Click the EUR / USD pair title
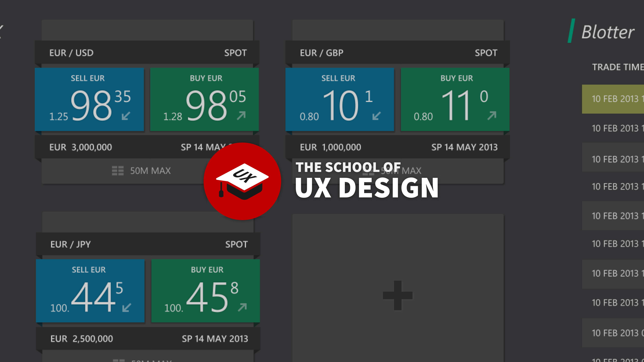The image size is (644, 362). [71, 53]
